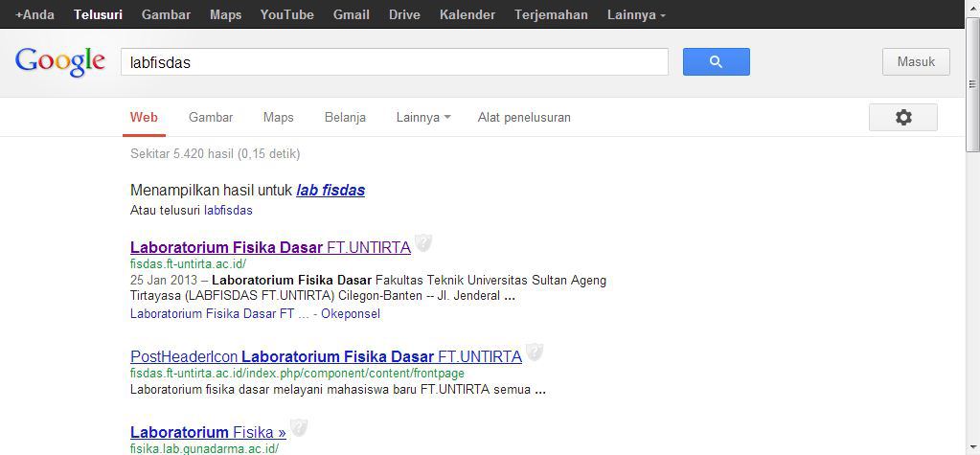The width and height of the screenshot is (980, 455).
Task: Click the Sekitar 5.420 hasil stats text
Action: [x=215, y=154]
